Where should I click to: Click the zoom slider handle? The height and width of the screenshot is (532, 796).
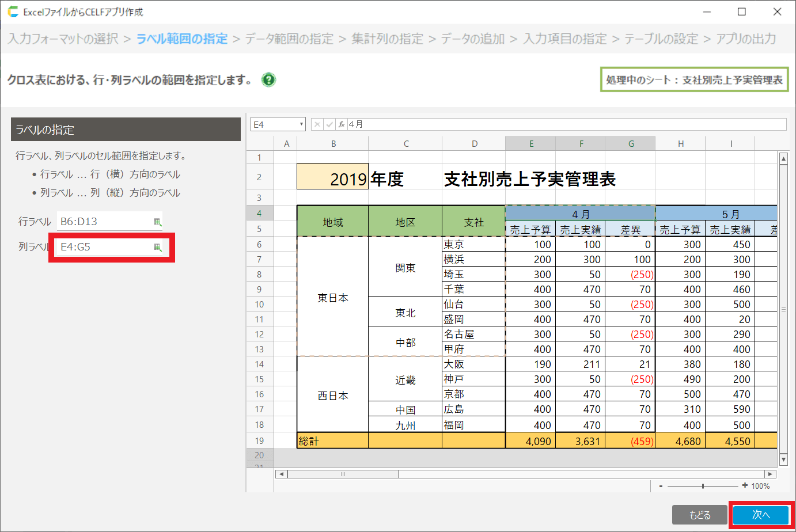[x=703, y=486]
